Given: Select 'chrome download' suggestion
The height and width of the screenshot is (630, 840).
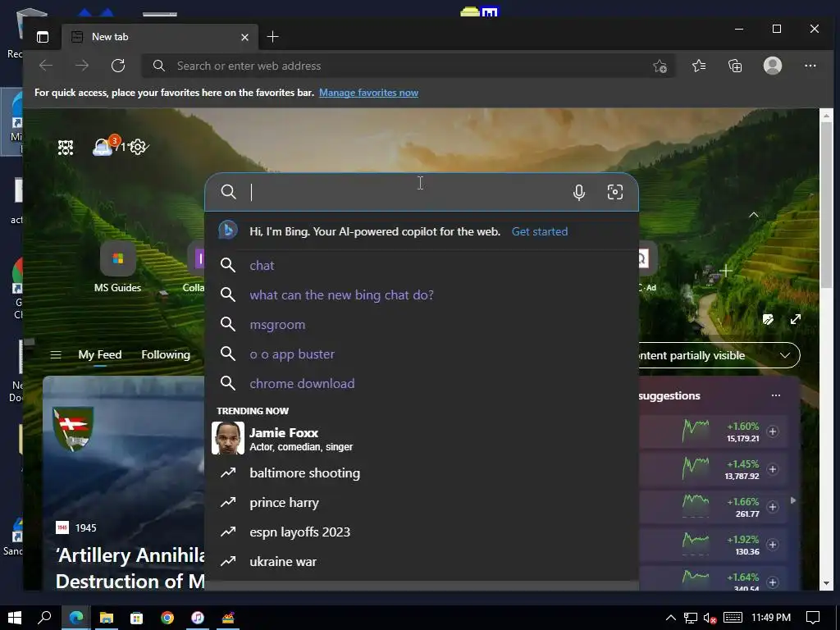Looking at the screenshot, I should click(422, 383).
